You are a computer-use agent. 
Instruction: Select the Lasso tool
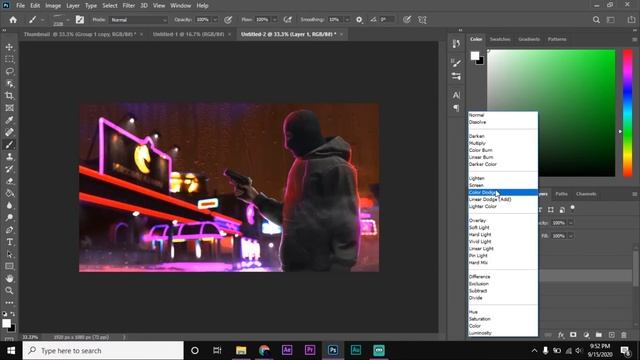pyautogui.click(x=9, y=71)
